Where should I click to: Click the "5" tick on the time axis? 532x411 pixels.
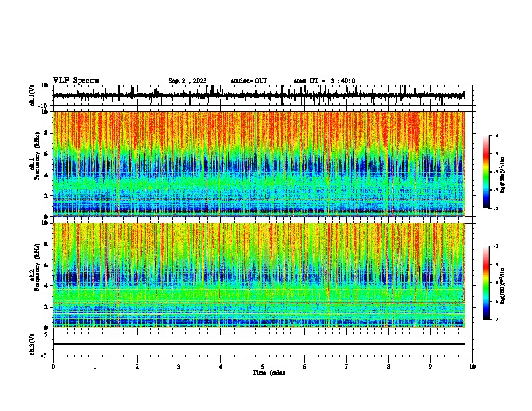tap(263, 366)
